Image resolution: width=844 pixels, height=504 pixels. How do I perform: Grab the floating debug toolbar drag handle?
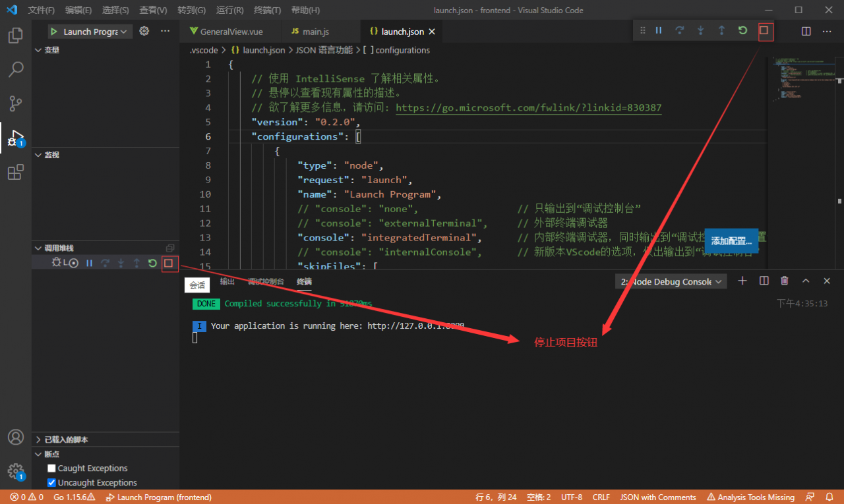pos(643,30)
